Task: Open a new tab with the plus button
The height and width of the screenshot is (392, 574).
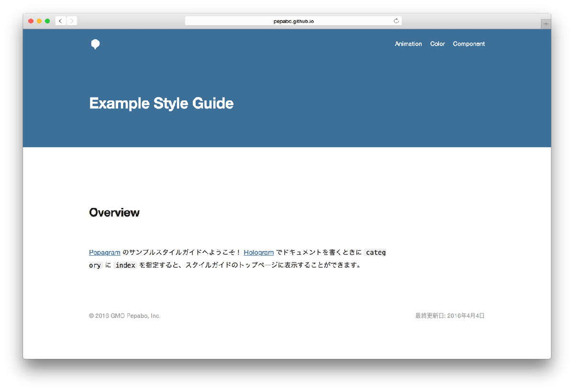Action: point(546,23)
